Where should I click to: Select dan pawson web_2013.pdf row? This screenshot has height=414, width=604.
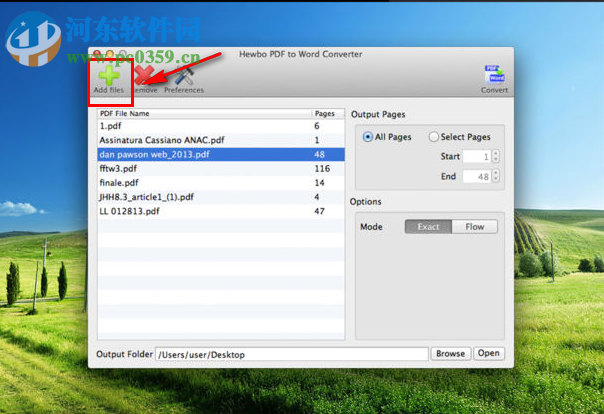(221, 154)
